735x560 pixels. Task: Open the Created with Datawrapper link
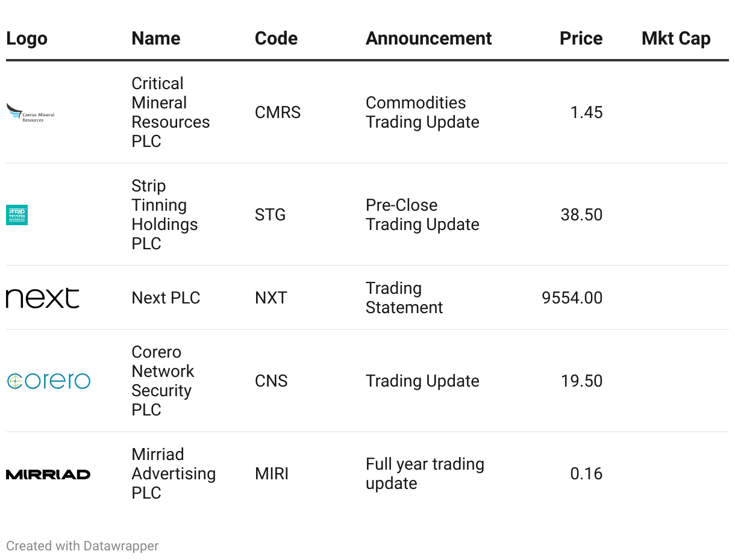click(x=83, y=546)
